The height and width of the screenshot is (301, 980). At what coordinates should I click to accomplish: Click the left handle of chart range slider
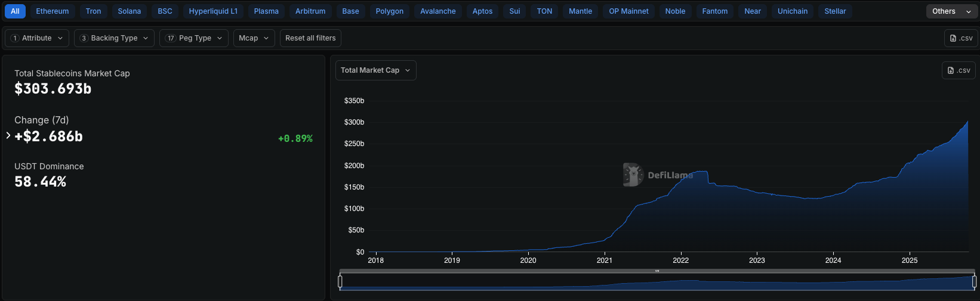click(340, 281)
